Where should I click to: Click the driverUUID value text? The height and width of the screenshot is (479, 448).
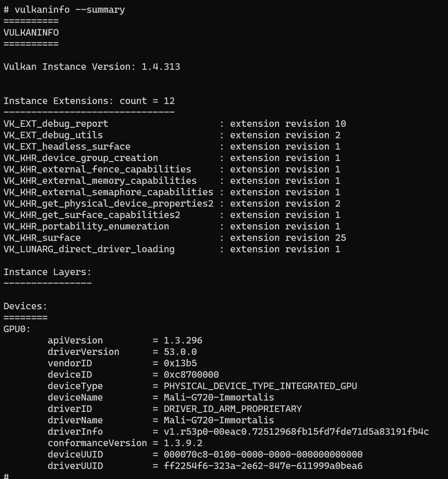pyautogui.click(x=263, y=466)
